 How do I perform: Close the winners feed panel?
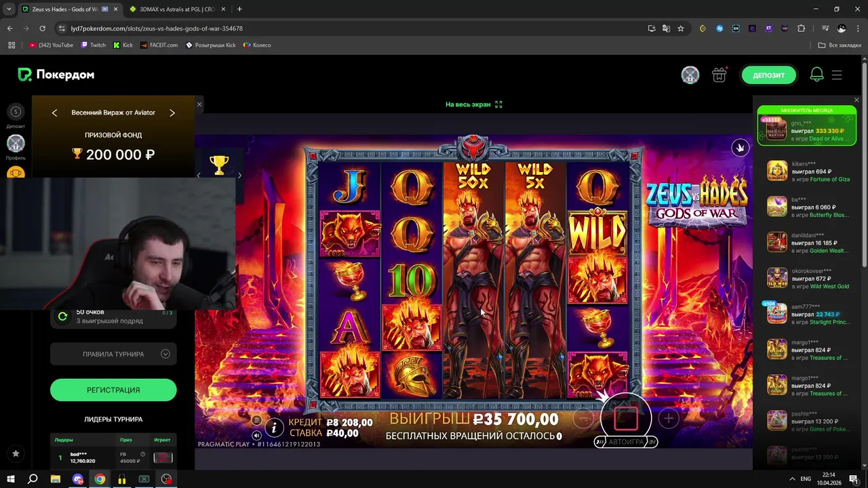click(856, 100)
